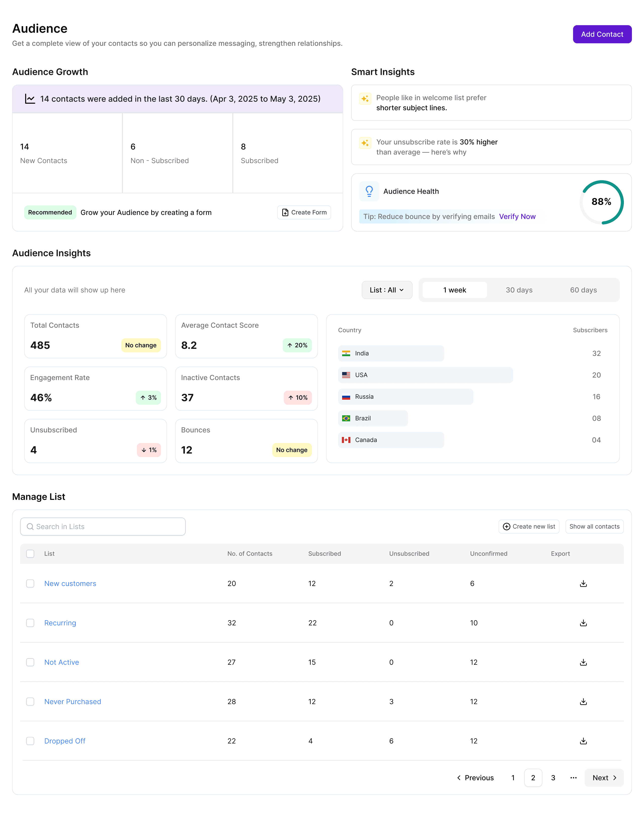Click the Add Contact button

click(602, 34)
